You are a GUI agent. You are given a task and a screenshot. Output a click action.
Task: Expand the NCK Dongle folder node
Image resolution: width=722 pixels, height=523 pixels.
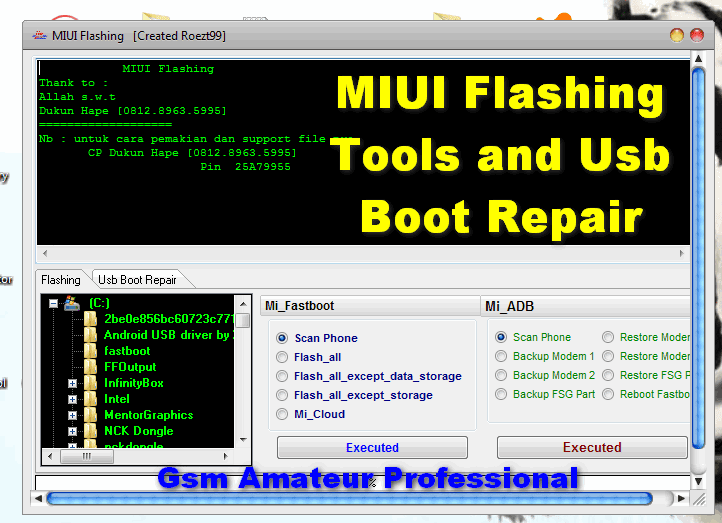pos(72,431)
